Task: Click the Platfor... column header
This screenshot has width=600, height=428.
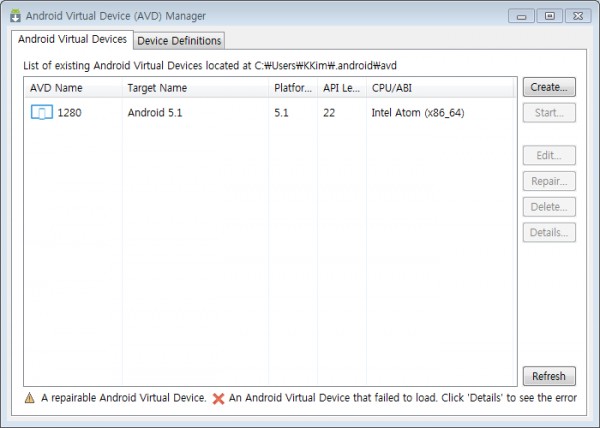Action: click(x=293, y=88)
